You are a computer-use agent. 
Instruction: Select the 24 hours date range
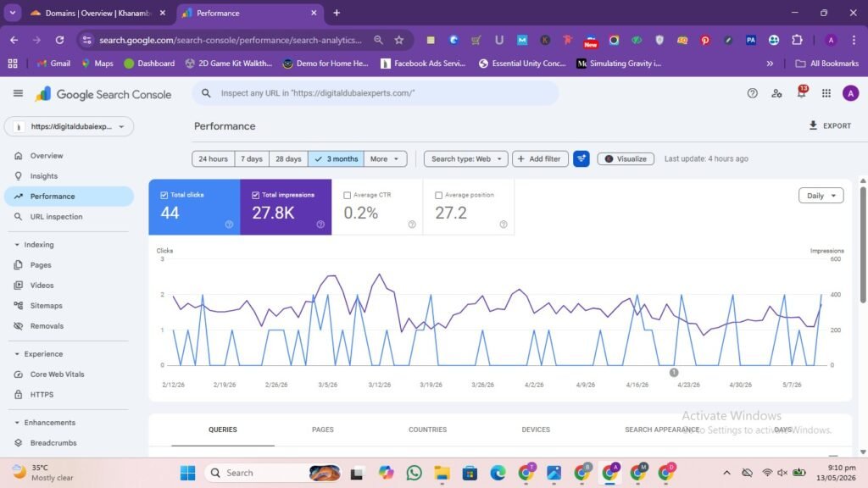(x=213, y=158)
